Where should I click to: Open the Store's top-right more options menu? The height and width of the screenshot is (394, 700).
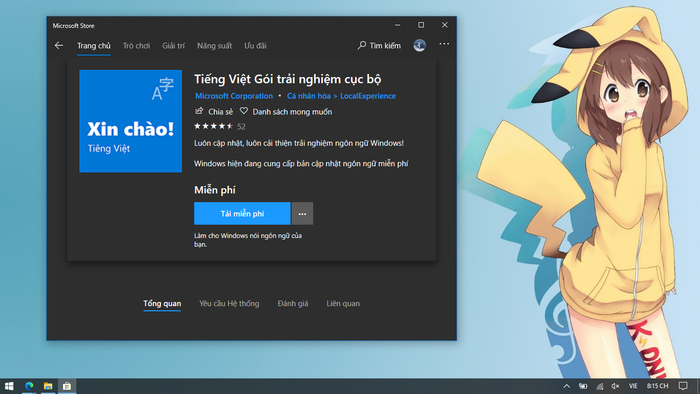[x=444, y=44]
